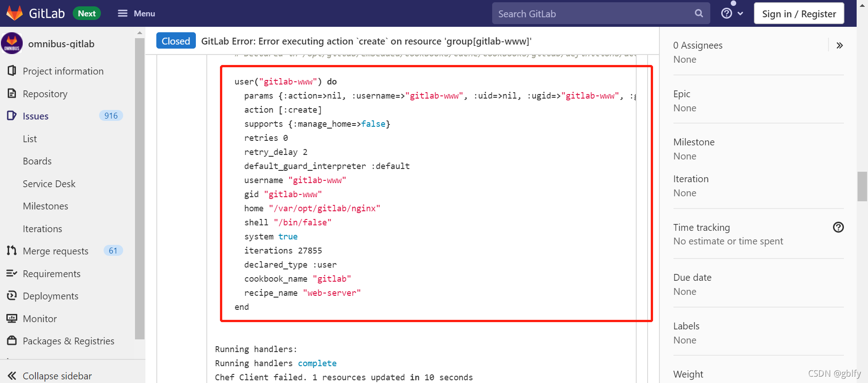This screenshot has height=383, width=868.
Task: Click the 916 issues count badge
Action: pos(111,116)
